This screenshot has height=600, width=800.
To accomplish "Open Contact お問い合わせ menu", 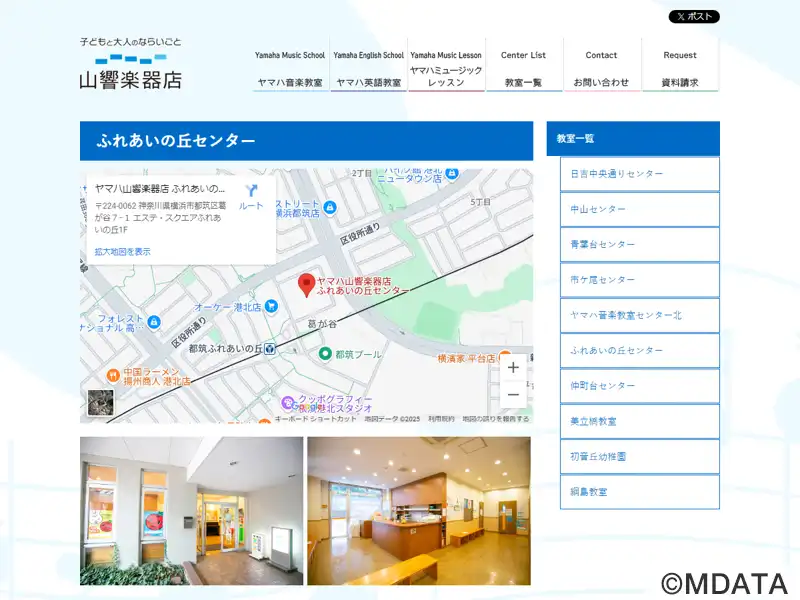I will 602,65.
